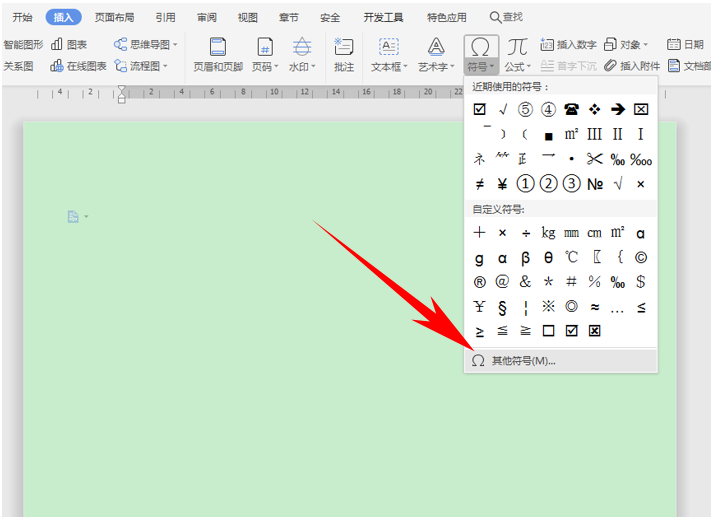Insert the not-equal ≠ symbol
Viewport: 711px width, 517px height.
pyautogui.click(x=479, y=184)
